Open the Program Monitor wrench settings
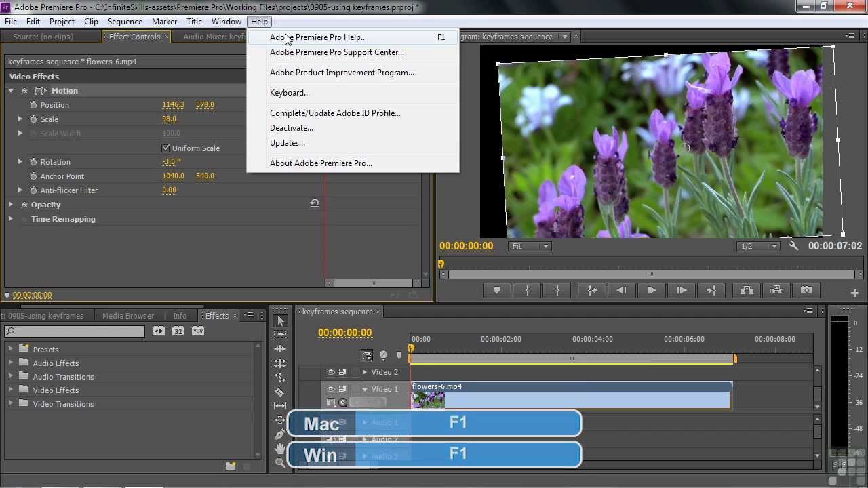Viewport: 868px width, 488px height. point(793,246)
